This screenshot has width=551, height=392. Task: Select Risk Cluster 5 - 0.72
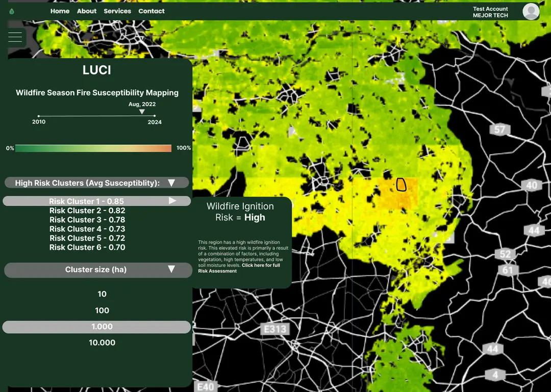click(x=87, y=238)
